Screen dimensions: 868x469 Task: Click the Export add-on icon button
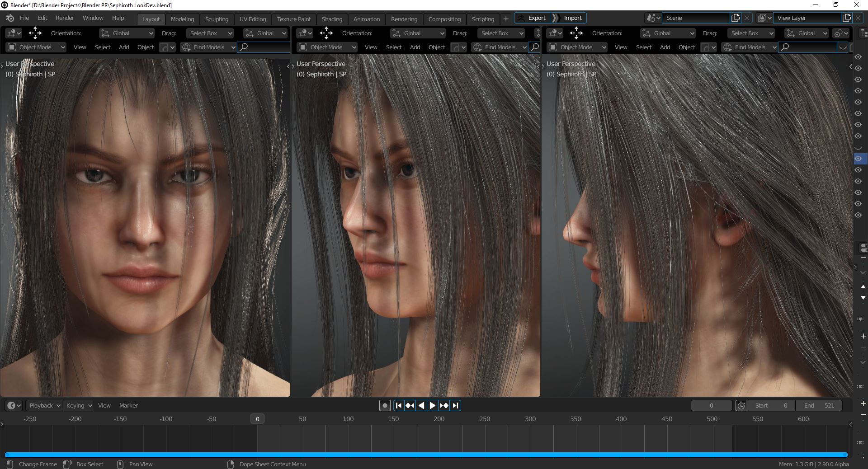[532, 18]
